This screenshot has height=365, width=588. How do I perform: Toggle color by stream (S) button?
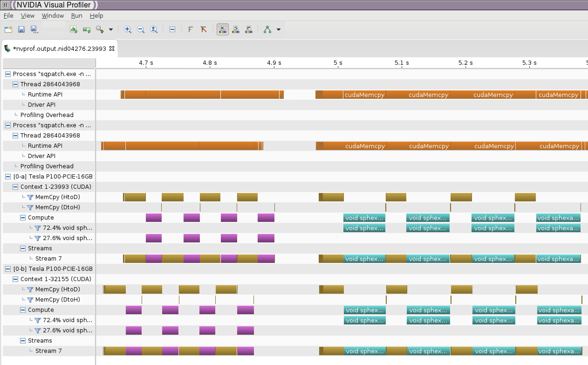click(x=236, y=29)
